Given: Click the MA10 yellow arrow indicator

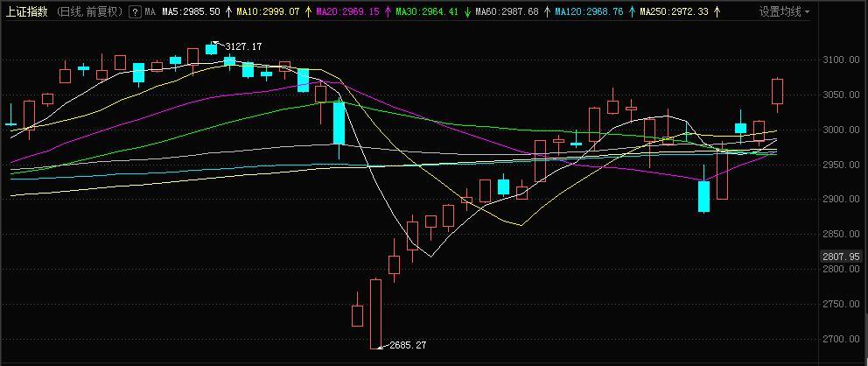Looking at the screenshot, I should click(x=308, y=11).
